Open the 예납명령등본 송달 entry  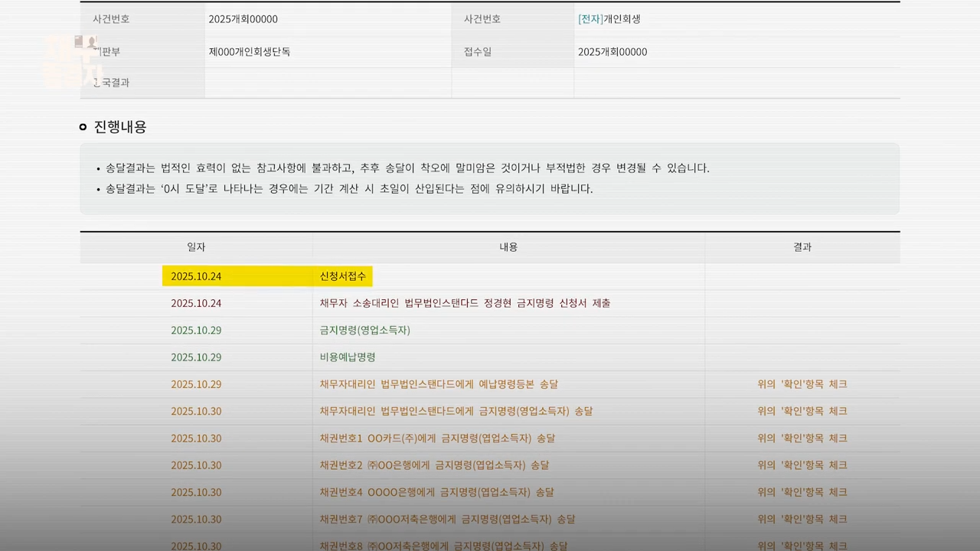click(439, 384)
